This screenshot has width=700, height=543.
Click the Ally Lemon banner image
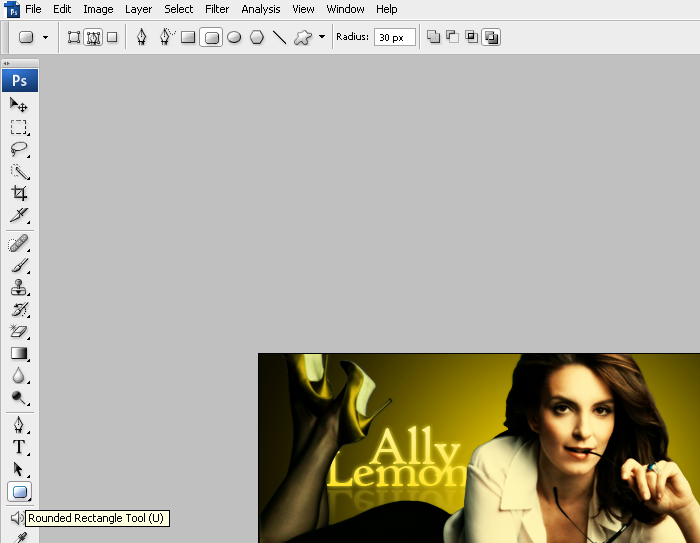pos(479,448)
